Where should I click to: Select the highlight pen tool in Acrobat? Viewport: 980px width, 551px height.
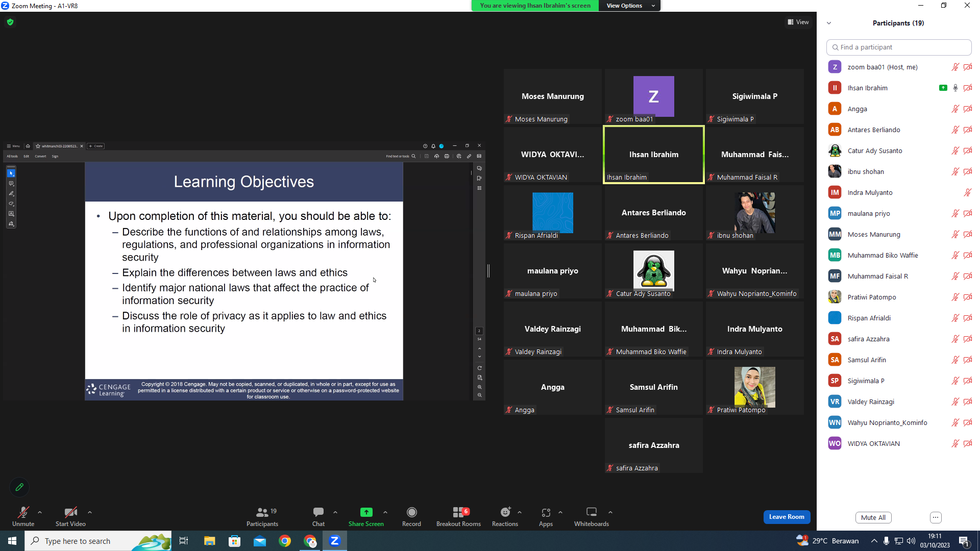(11, 194)
